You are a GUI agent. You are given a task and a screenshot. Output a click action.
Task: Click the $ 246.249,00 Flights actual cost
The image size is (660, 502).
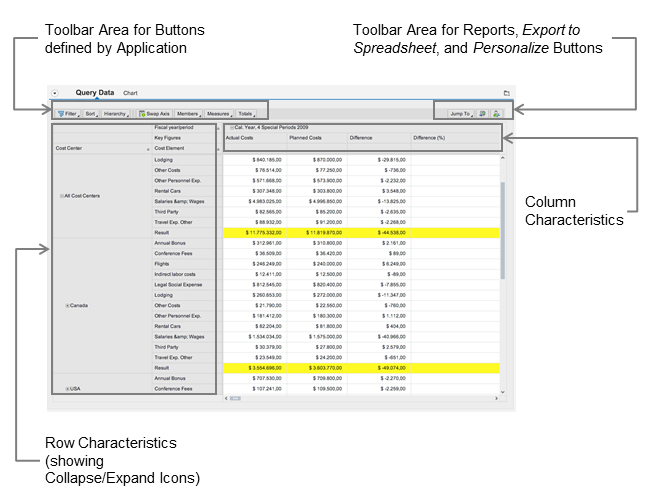pos(255,264)
